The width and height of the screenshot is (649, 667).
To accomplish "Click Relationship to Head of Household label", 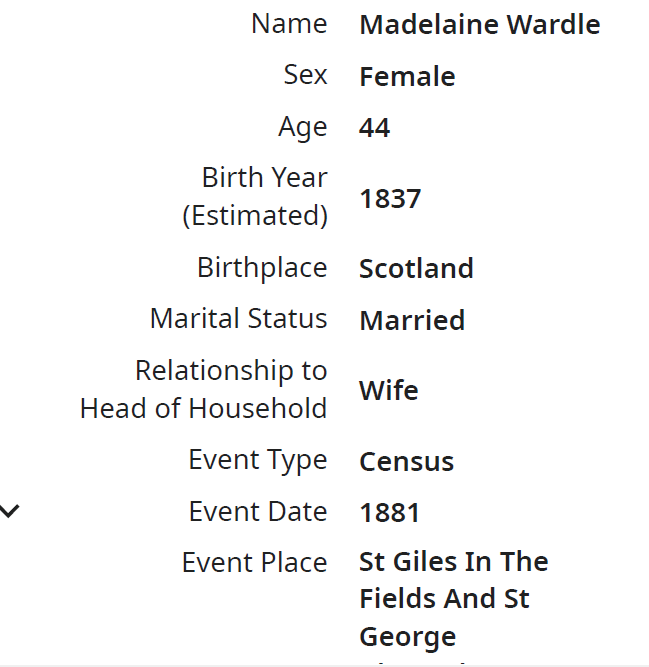I will point(204,389).
